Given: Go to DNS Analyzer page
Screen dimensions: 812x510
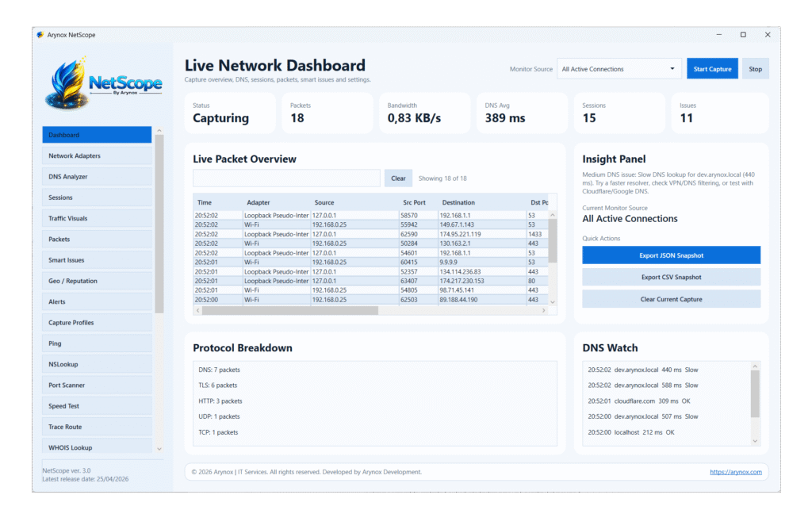Looking at the screenshot, I should 97,177.
